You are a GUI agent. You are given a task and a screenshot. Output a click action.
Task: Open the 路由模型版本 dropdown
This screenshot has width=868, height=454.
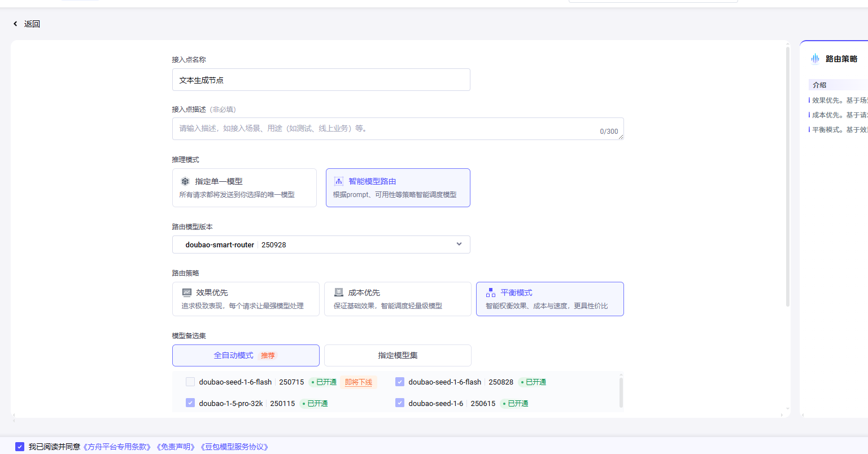pos(321,245)
